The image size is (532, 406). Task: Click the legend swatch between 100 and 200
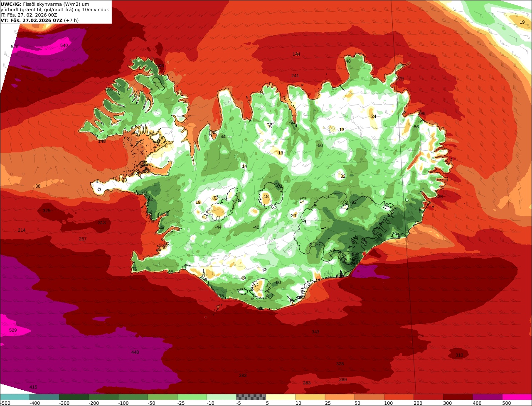(399, 397)
